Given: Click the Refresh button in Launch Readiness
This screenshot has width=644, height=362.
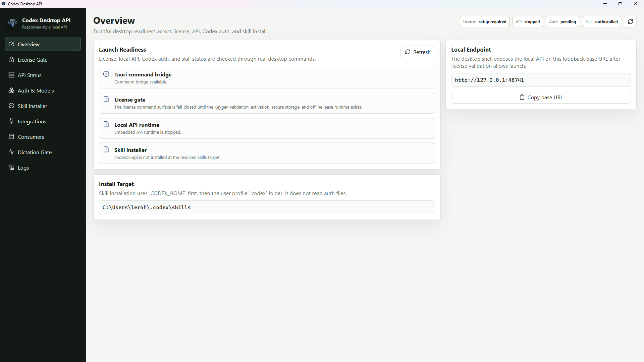Looking at the screenshot, I should click(418, 52).
